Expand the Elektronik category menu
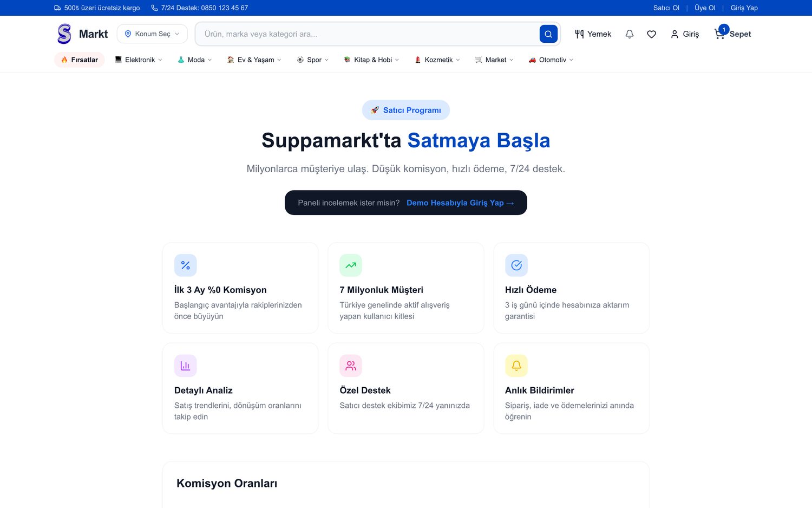The width and height of the screenshot is (812, 508). pos(139,60)
